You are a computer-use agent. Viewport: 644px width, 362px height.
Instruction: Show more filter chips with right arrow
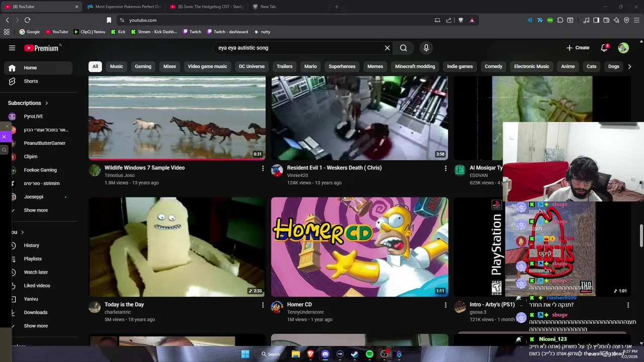tap(629, 66)
